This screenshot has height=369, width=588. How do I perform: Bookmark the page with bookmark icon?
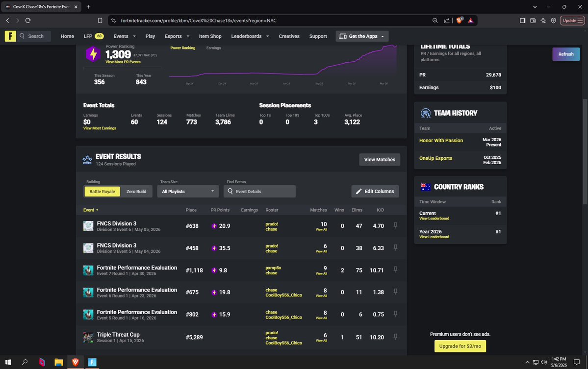pos(100,21)
